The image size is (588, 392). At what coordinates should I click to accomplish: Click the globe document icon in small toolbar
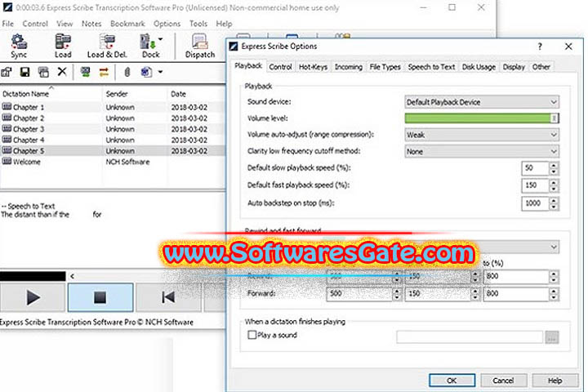point(146,72)
